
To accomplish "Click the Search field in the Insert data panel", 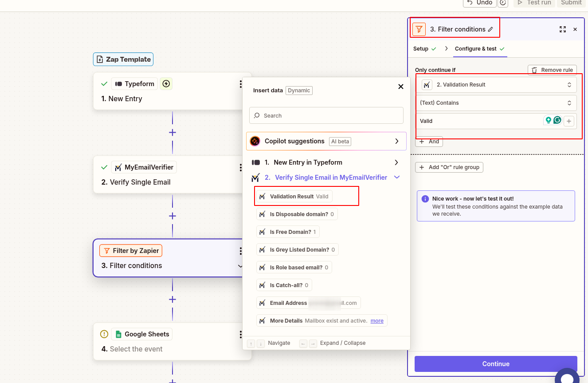I will pos(326,115).
